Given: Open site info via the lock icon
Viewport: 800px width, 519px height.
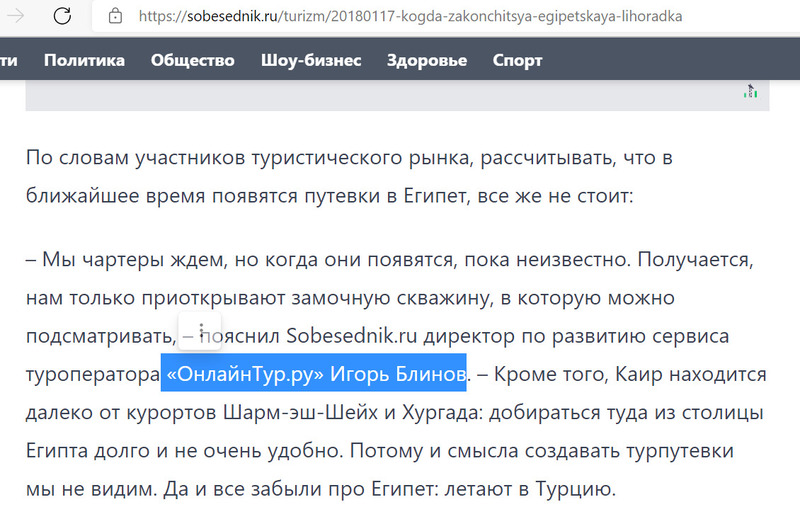Looking at the screenshot, I should click(115, 17).
